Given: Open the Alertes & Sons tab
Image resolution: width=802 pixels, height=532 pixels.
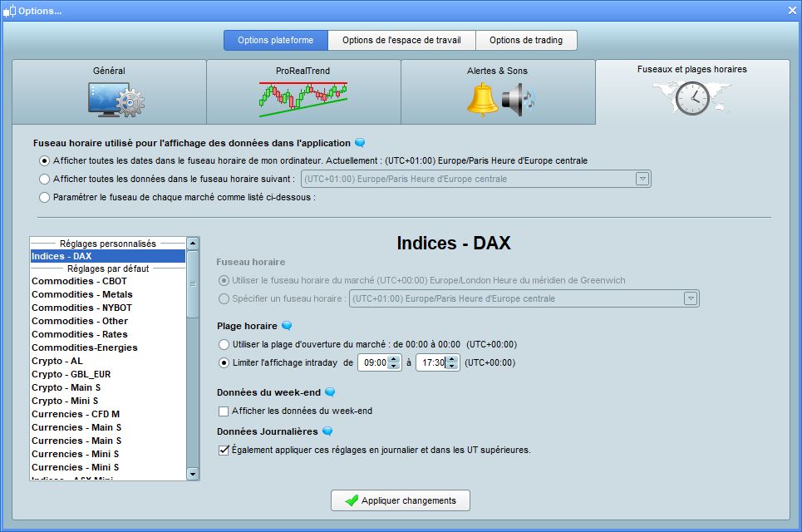Looking at the screenshot, I should [498, 92].
